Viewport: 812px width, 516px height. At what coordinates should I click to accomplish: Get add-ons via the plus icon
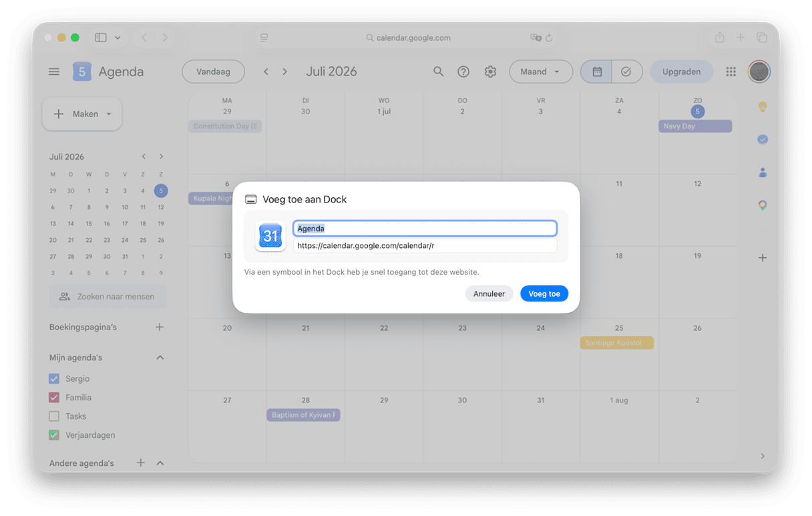pyautogui.click(x=763, y=258)
